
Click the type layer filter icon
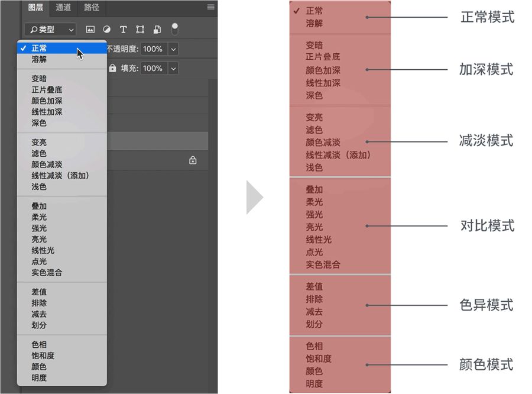tap(124, 29)
